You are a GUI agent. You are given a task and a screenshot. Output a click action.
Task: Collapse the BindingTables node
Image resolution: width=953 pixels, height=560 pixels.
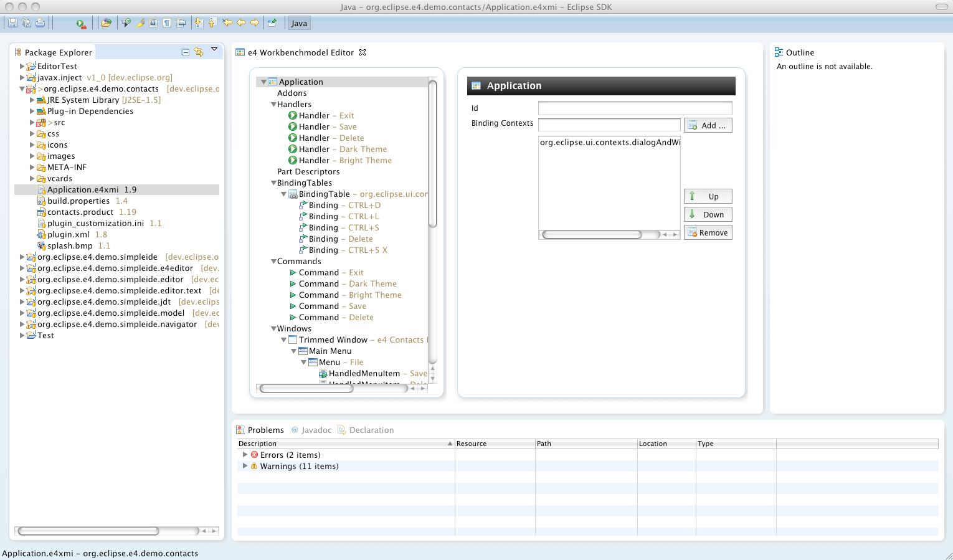click(x=273, y=183)
